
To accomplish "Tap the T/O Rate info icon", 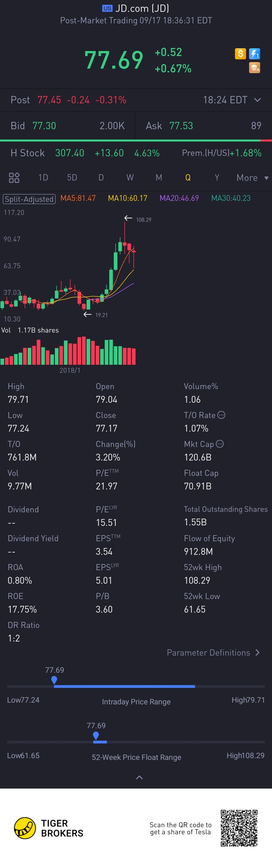I will [221, 415].
